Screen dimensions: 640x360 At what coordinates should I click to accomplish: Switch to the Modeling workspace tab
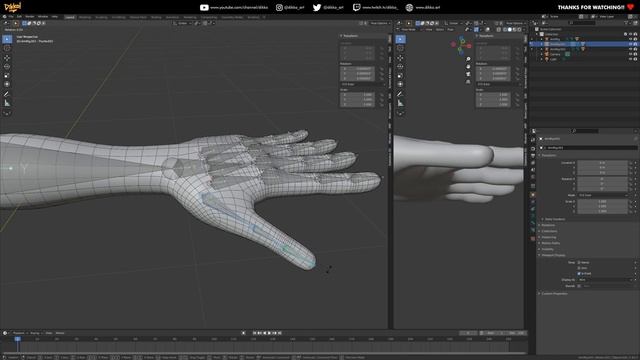(85, 17)
